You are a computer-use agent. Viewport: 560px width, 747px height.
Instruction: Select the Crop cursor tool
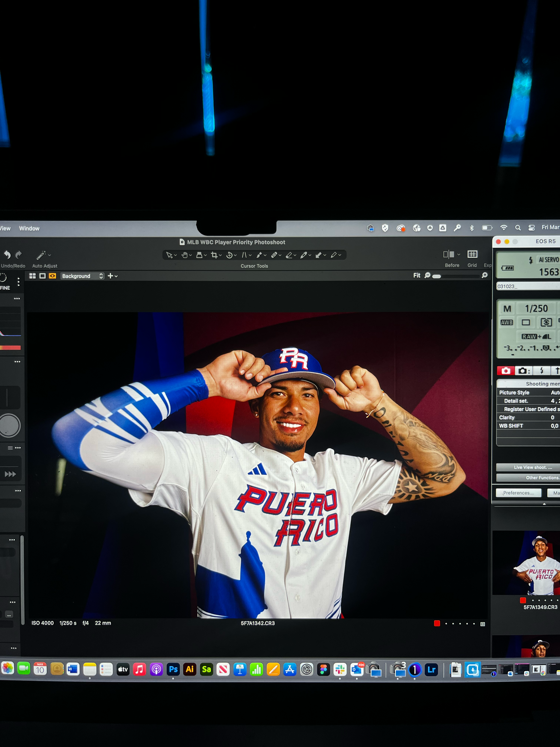pos(214,255)
